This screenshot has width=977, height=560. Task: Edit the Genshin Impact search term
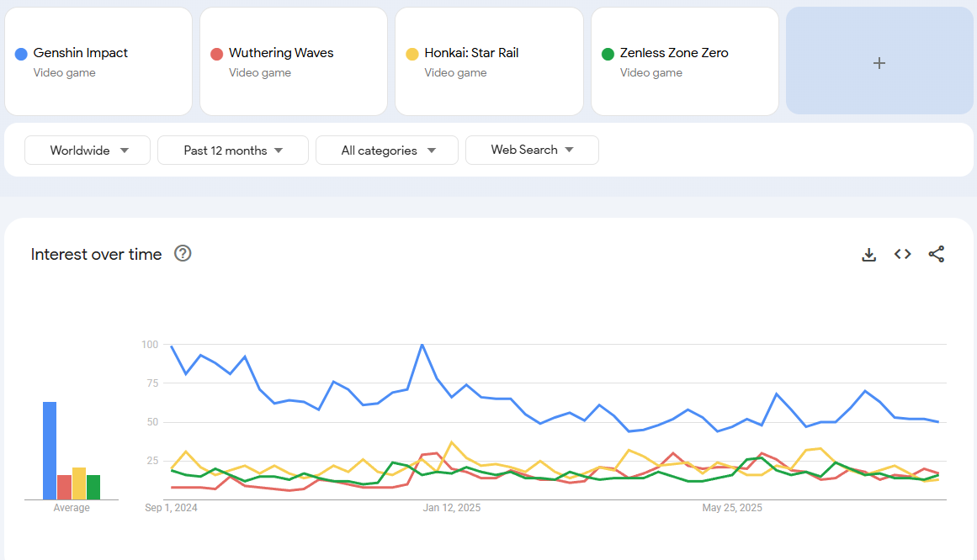pyautogui.click(x=81, y=53)
